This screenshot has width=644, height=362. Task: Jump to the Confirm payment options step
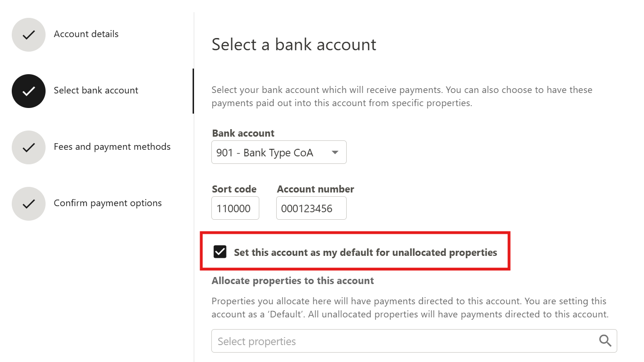point(108,203)
